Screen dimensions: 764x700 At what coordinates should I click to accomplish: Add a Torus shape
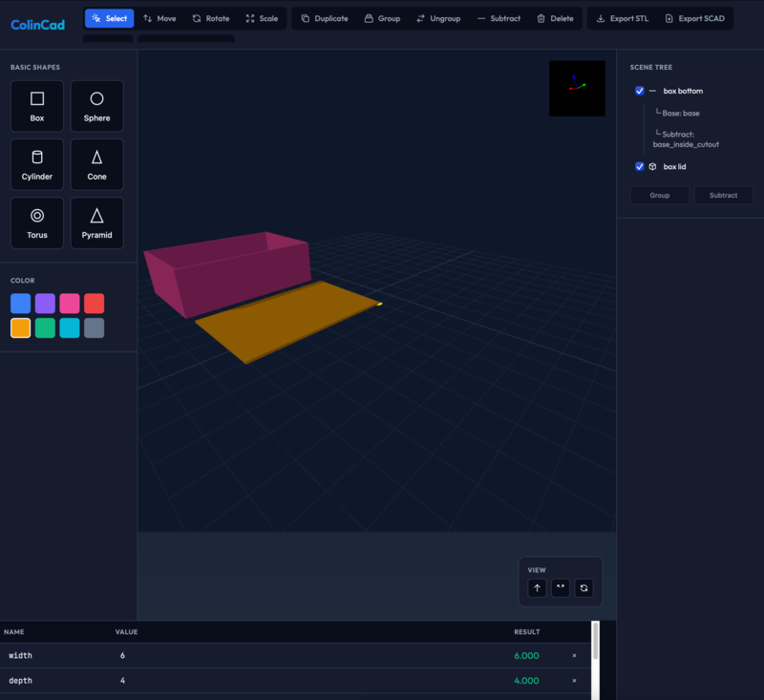tap(37, 223)
